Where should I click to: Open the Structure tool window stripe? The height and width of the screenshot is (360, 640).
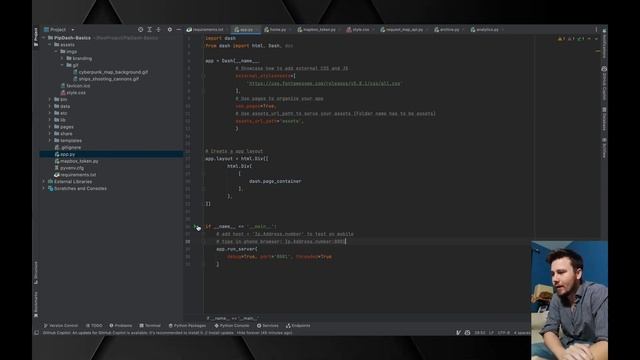pyautogui.click(x=36, y=273)
